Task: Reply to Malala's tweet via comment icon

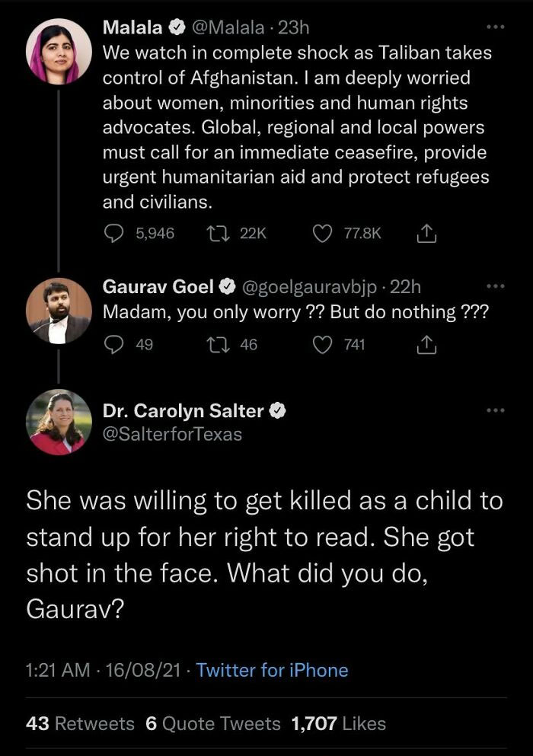Action: click(114, 234)
